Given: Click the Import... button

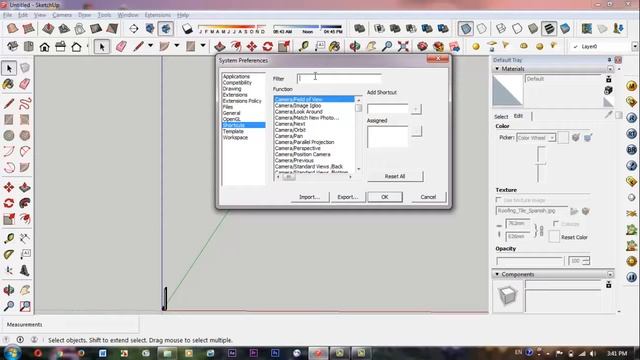Looking at the screenshot, I should pyautogui.click(x=309, y=197).
